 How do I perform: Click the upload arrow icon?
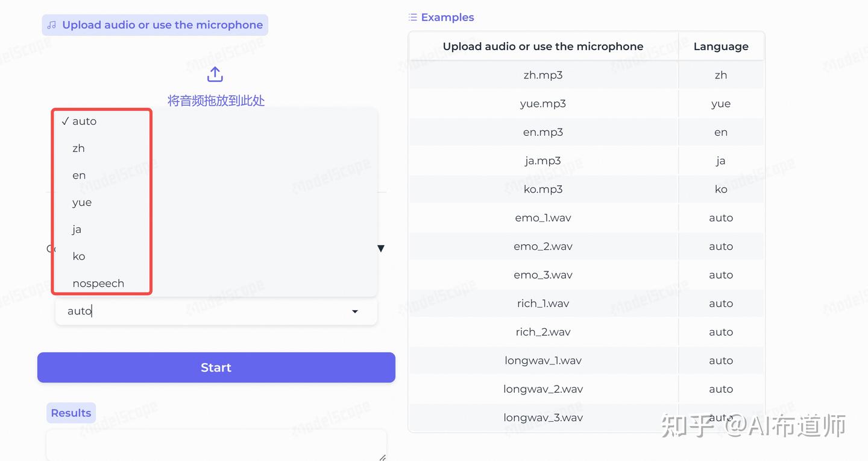[215, 74]
